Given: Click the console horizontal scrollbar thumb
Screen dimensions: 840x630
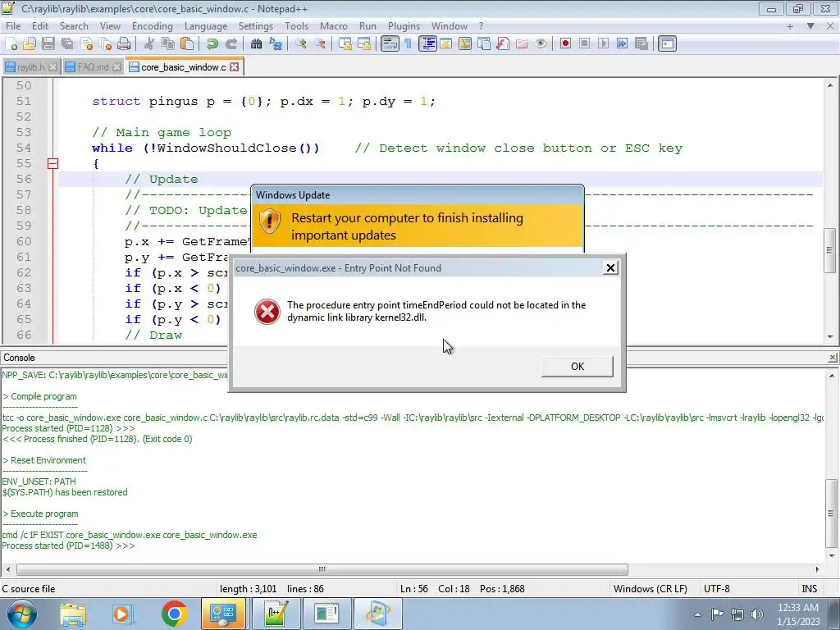Looking at the screenshot, I should (322, 569).
